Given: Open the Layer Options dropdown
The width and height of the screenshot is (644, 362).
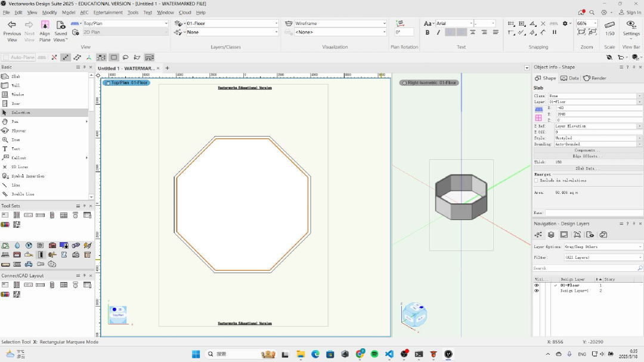Looking at the screenshot, I should 603,247.
